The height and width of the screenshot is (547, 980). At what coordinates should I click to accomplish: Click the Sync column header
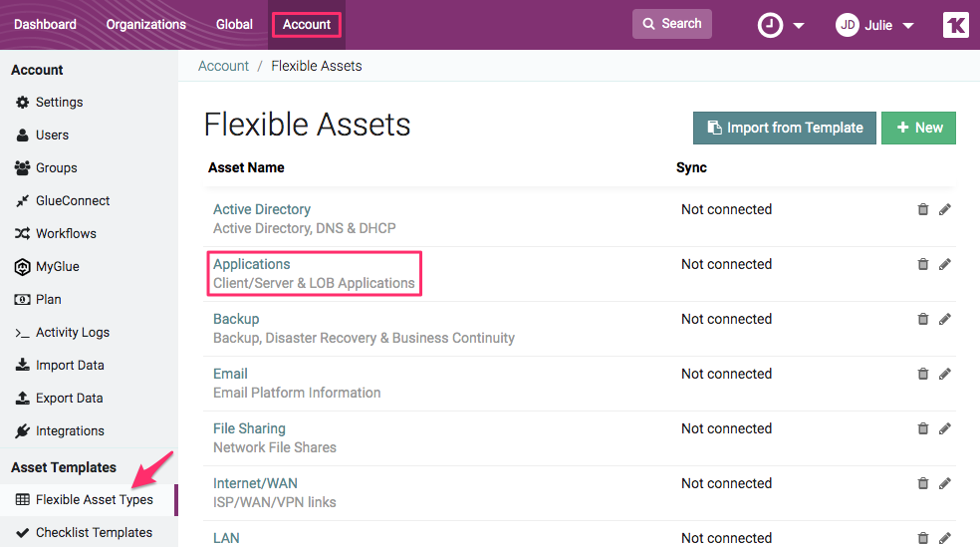pyautogui.click(x=691, y=167)
